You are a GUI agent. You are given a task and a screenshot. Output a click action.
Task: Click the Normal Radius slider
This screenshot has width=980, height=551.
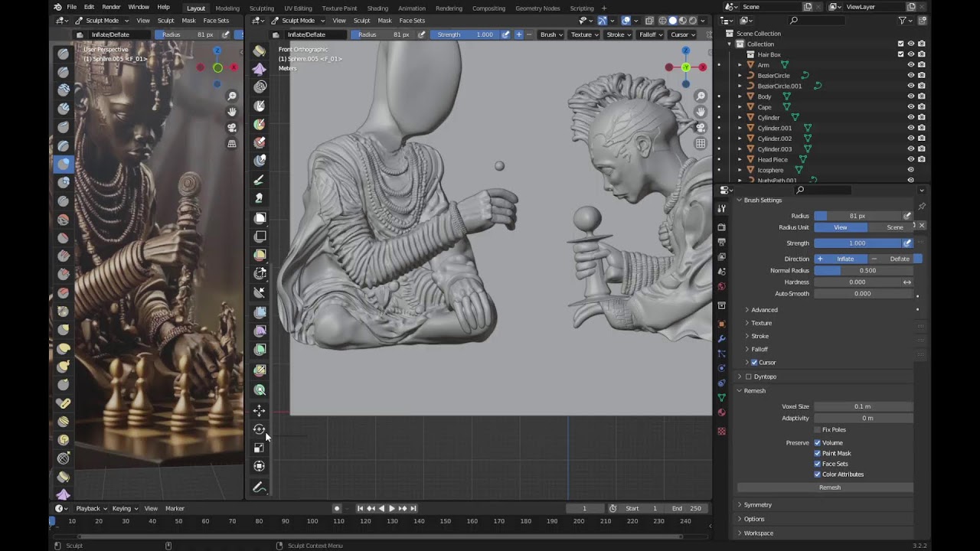(864, 270)
